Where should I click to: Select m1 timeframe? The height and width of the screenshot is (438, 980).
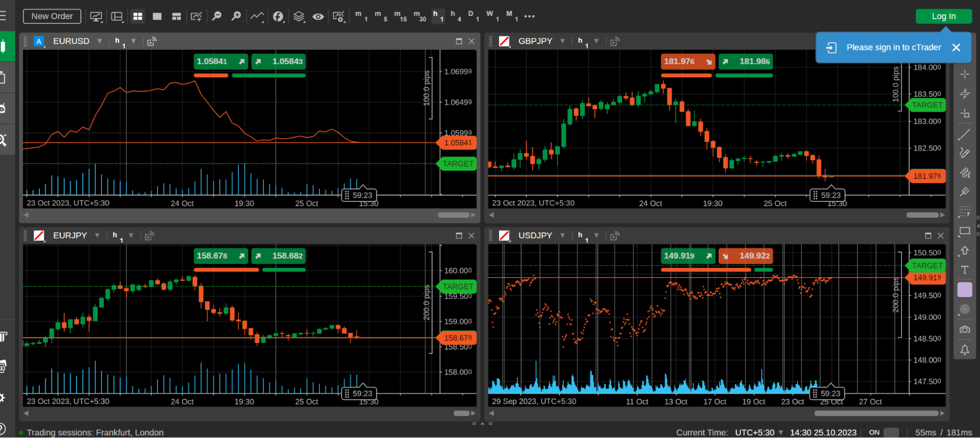[361, 16]
